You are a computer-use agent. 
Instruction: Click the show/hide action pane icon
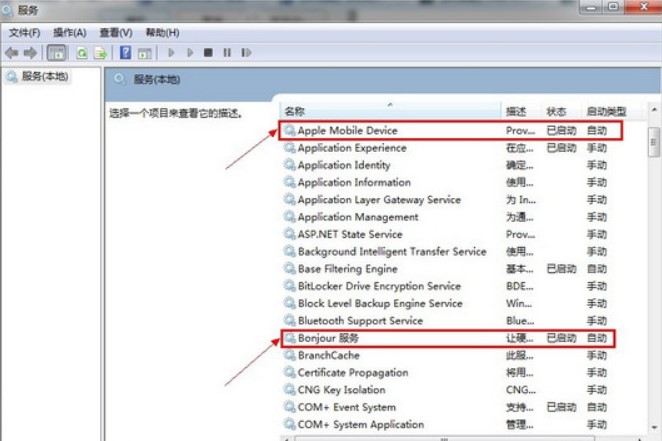coord(144,53)
